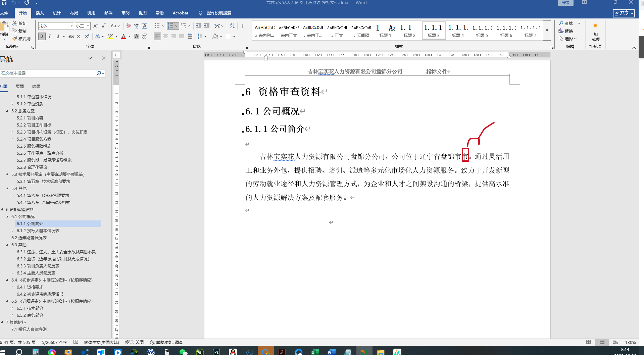Toggle underline formatting

tap(58, 36)
